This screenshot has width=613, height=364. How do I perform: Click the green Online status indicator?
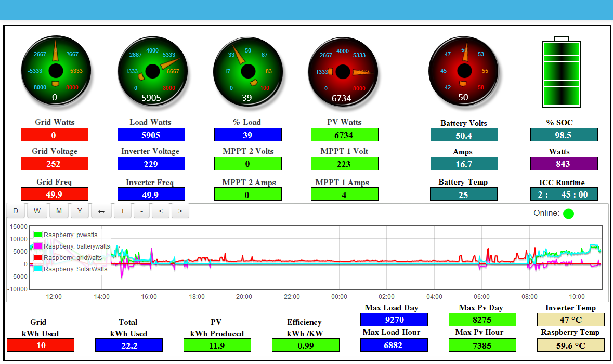point(568,213)
